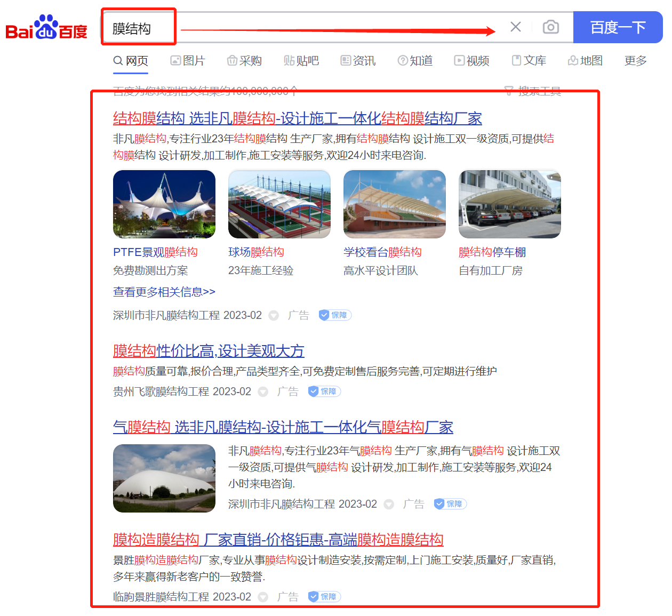
Task: Click 深圳市非凡膜结构工程 source under first result
Action: [166, 315]
